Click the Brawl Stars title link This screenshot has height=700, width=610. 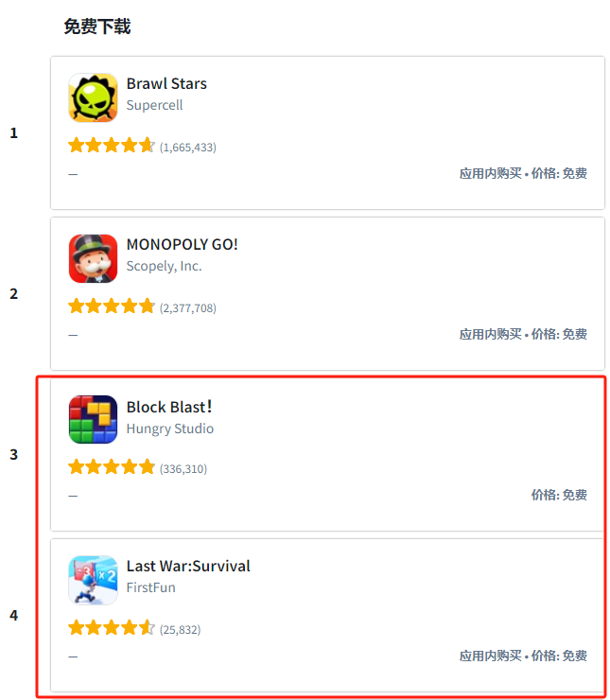[x=166, y=84]
